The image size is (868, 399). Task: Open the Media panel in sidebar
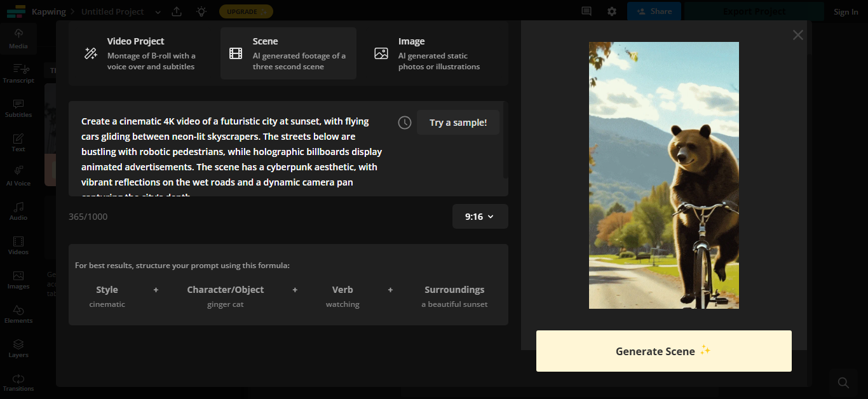point(18,39)
